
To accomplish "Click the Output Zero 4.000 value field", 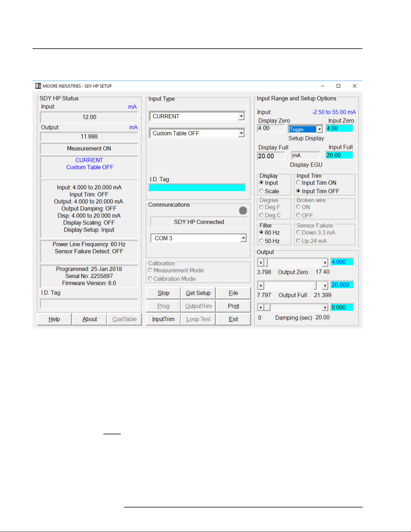I will [342, 262].
